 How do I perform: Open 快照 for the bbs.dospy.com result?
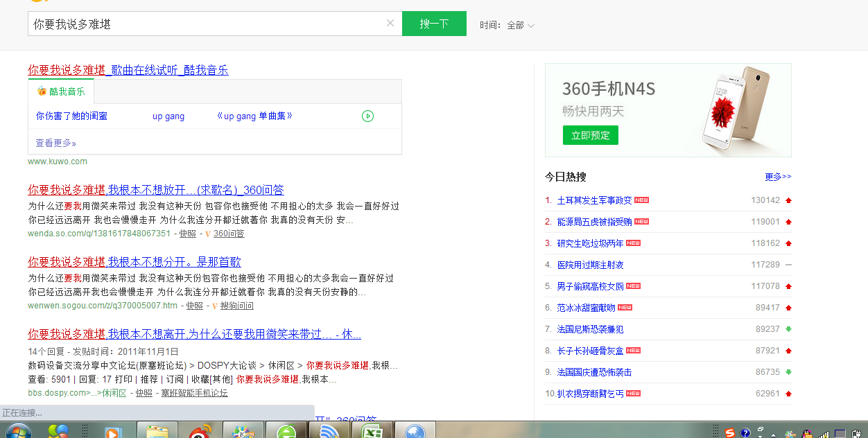[144, 393]
